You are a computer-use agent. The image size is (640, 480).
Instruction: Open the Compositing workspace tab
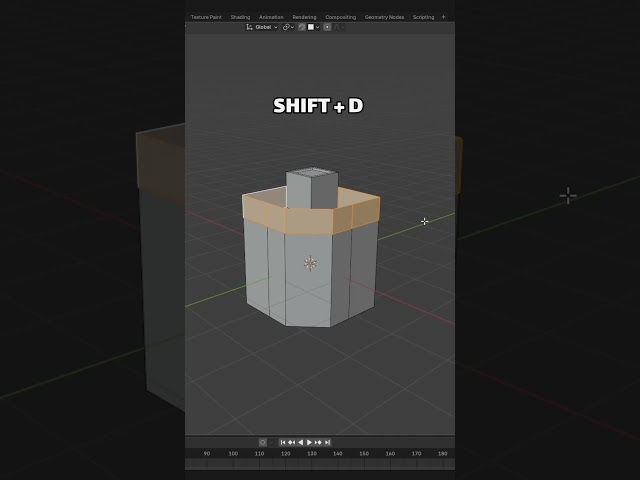[341, 17]
